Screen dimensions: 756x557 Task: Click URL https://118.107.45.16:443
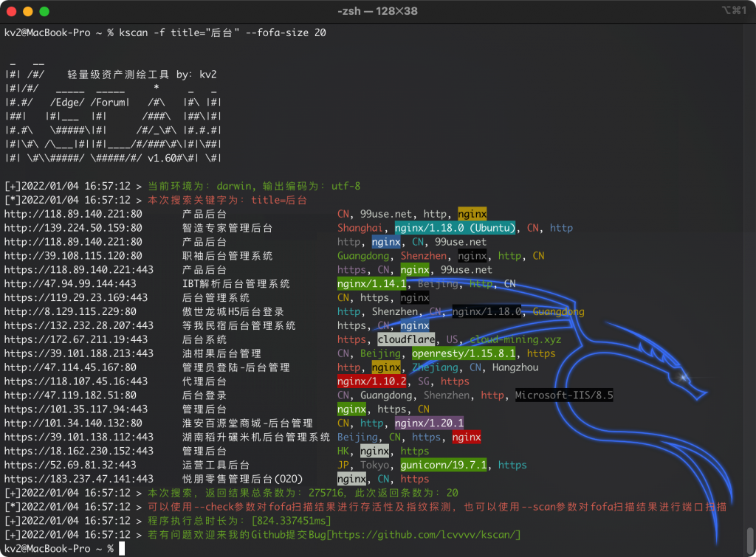tap(76, 381)
